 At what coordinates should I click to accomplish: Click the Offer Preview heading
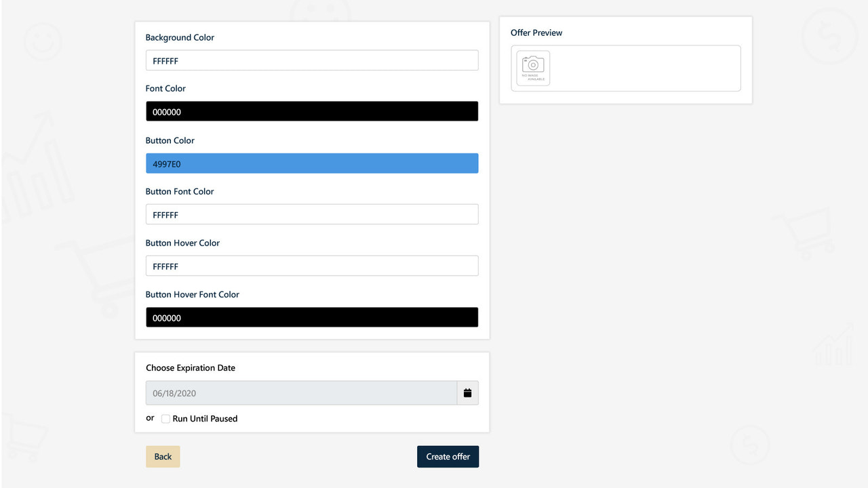536,33
